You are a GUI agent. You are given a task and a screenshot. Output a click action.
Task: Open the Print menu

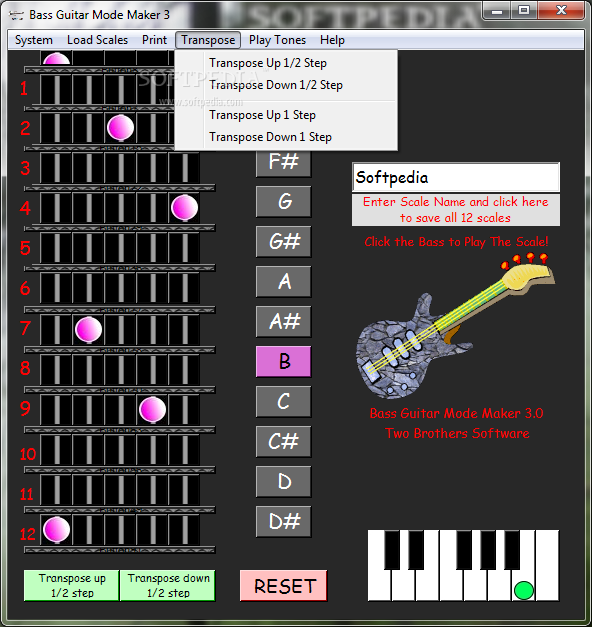[x=154, y=40]
